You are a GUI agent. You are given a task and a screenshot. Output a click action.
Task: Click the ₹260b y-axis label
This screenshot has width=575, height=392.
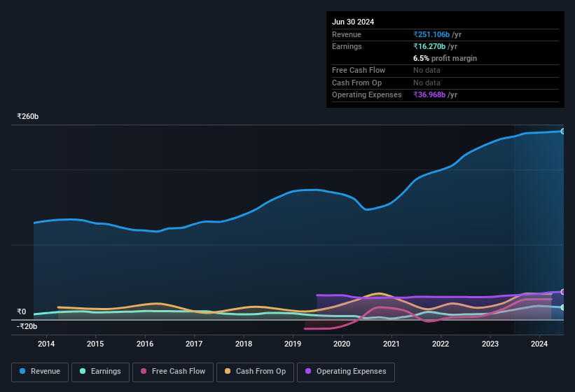27,116
